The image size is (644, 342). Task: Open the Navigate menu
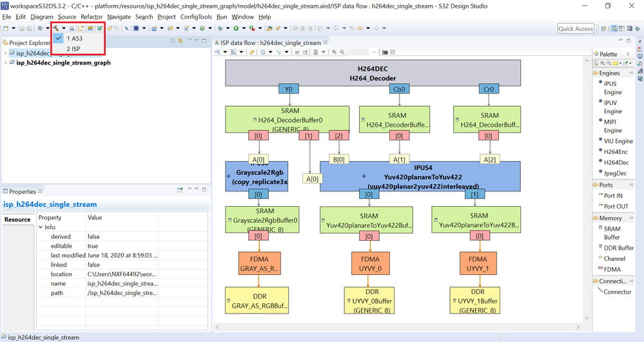[x=119, y=17]
